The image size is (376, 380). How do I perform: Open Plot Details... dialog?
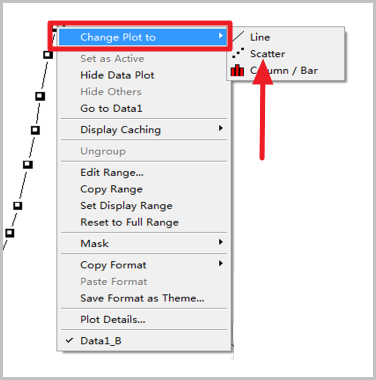coord(113,319)
